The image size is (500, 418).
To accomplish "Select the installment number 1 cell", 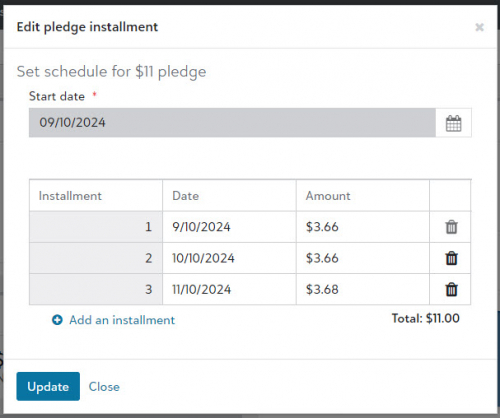I will click(96, 227).
